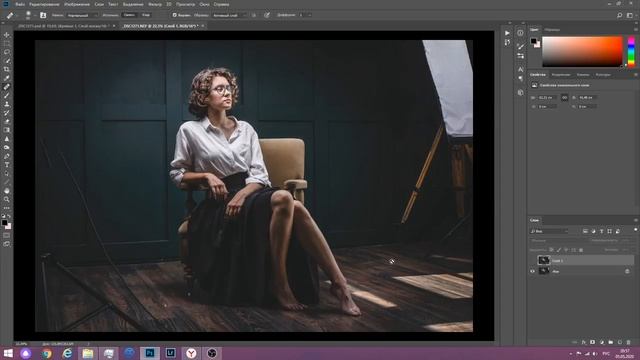The height and width of the screenshot is (360, 640).
Task: Toggle lock transparent pixels
Action: pyautogui.click(x=551, y=250)
